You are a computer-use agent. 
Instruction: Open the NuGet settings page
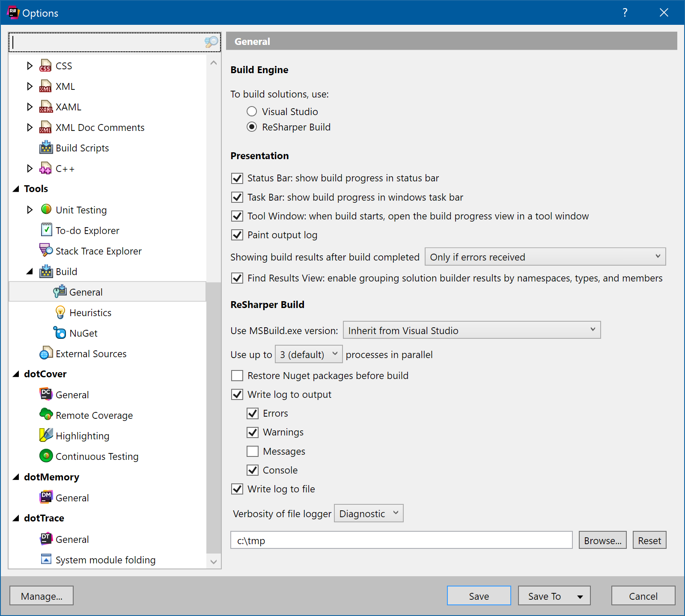coord(83,333)
